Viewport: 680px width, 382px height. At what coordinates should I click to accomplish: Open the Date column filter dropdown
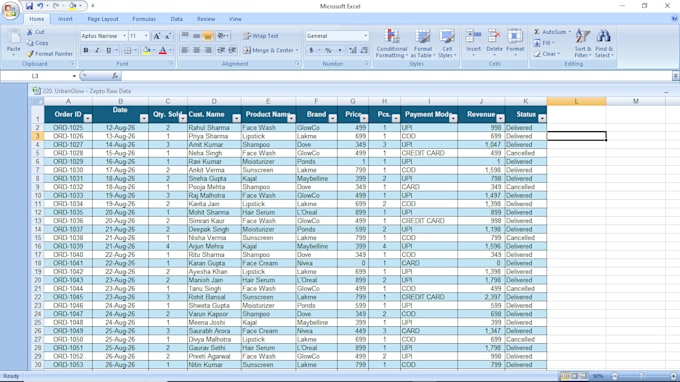point(144,118)
